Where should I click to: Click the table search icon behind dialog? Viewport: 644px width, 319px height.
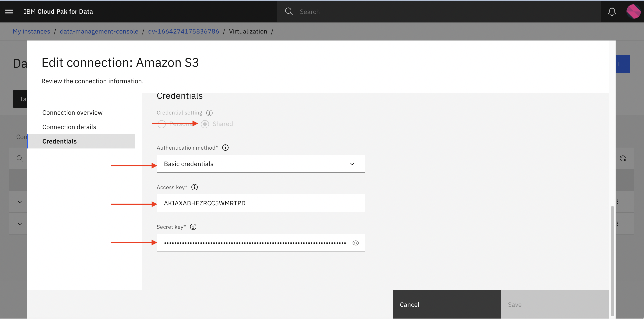click(x=20, y=158)
